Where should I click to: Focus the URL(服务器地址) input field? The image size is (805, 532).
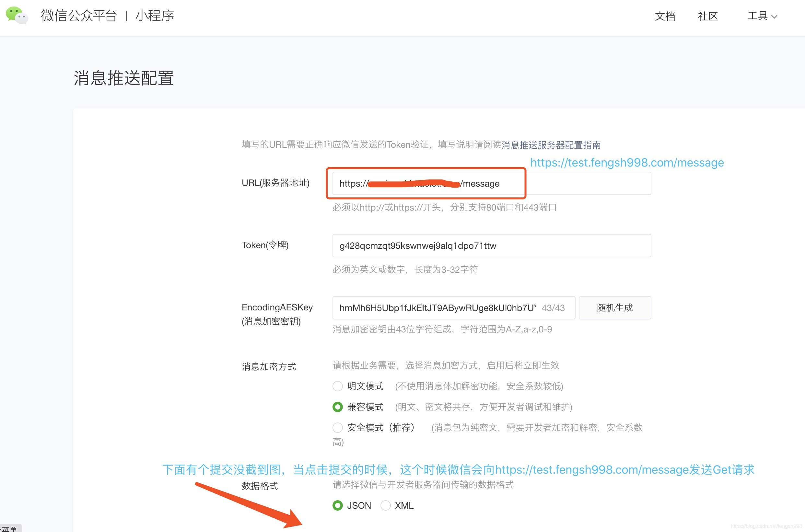[x=492, y=184]
